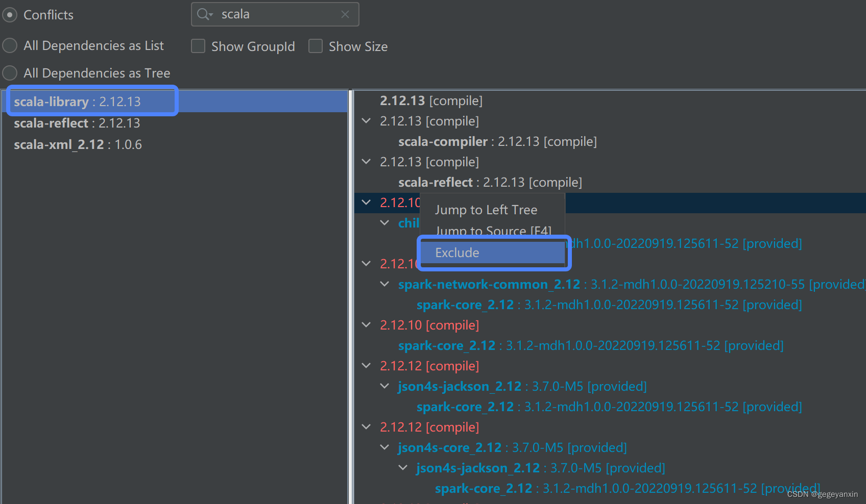Collapse the 2.12.13 node above scala-reflect
The width and height of the screenshot is (866, 504).
366,162
